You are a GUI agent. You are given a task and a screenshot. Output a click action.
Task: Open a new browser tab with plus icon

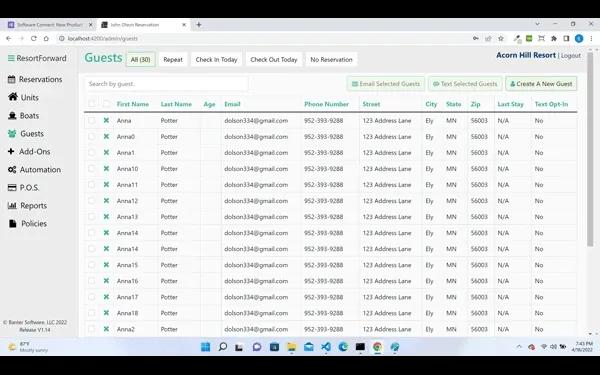(199, 24)
